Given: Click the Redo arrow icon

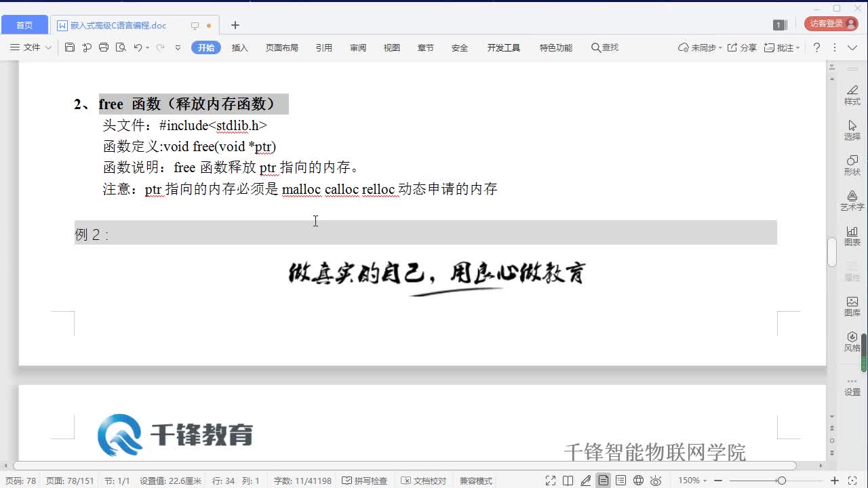Looking at the screenshot, I should coord(160,47).
